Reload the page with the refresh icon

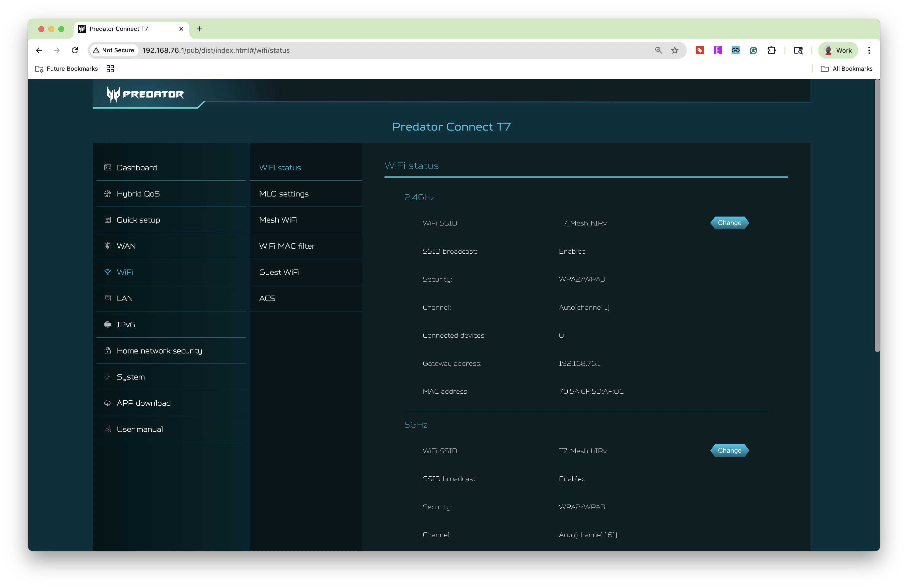[x=75, y=50]
